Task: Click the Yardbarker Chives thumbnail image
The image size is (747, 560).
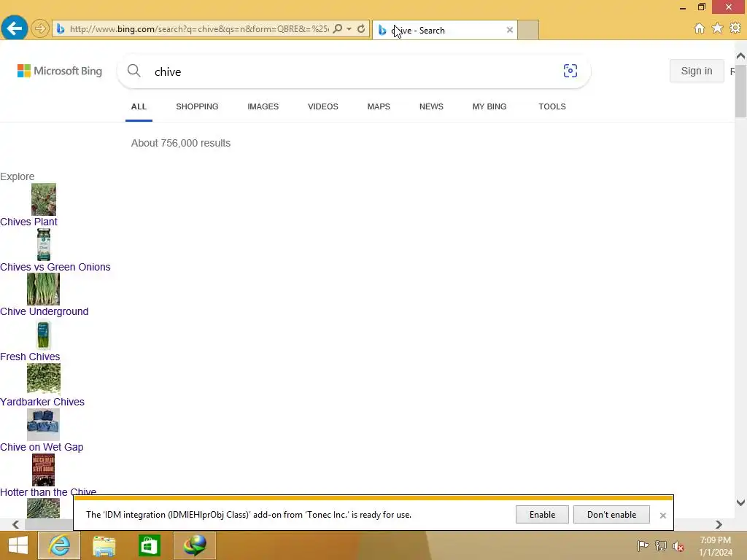Action: (x=43, y=378)
